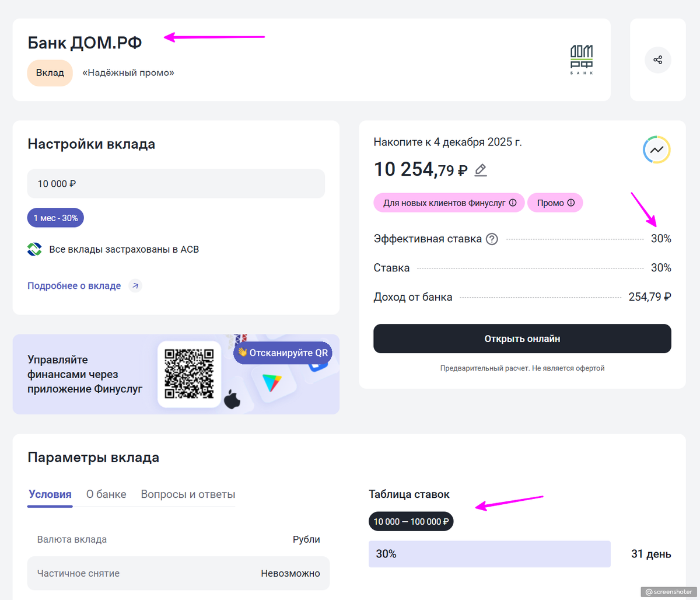Click the info icon on 'Промо' badge
700x600 pixels.
pyautogui.click(x=571, y=203)
